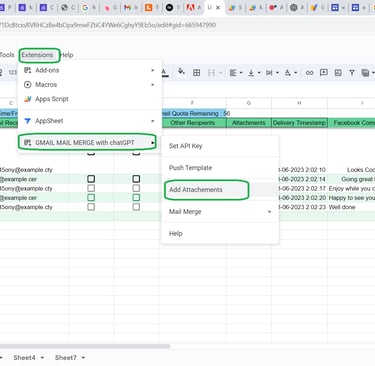Click the insert link icon
Image resolution: width=375 pixels, height=366 pixels.
(310, 72)
